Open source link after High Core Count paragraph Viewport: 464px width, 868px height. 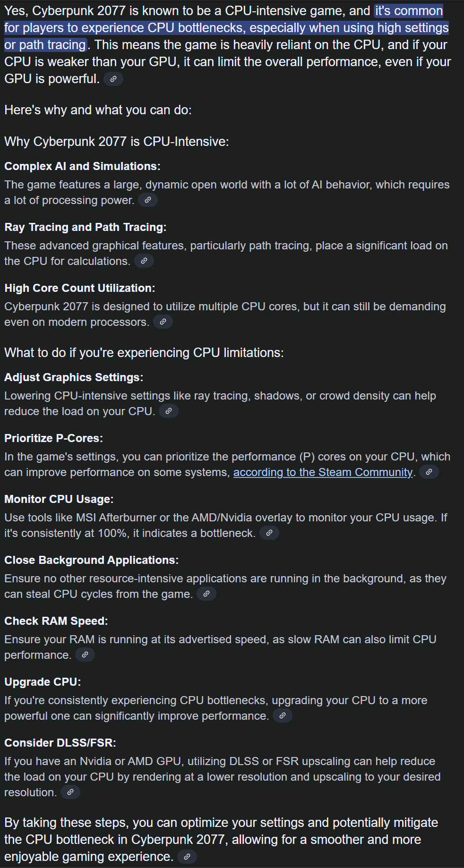coord(163,322)
